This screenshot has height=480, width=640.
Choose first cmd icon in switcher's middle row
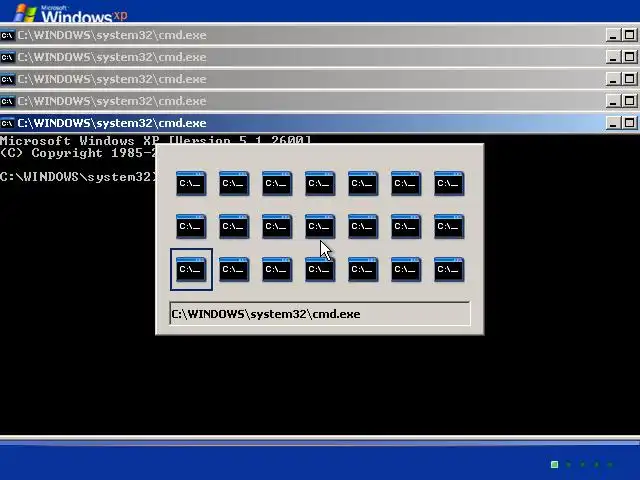[x=191, y=226]
